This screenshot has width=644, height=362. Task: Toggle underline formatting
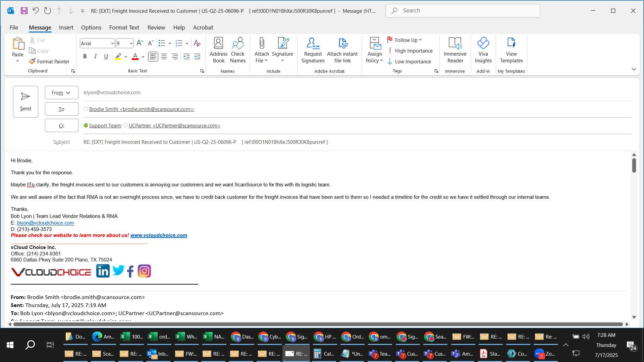pos(106,57)
